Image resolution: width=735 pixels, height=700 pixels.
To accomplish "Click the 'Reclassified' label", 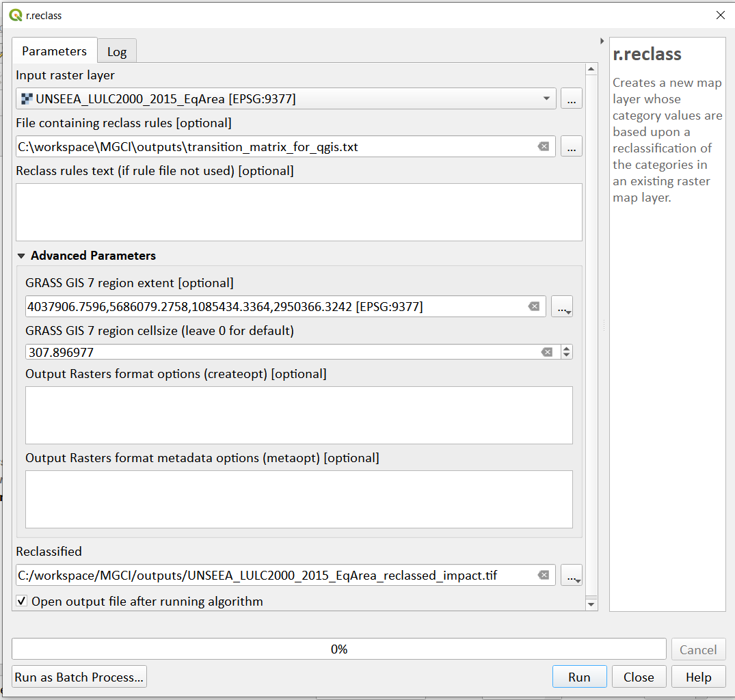I will coord(49,552).
